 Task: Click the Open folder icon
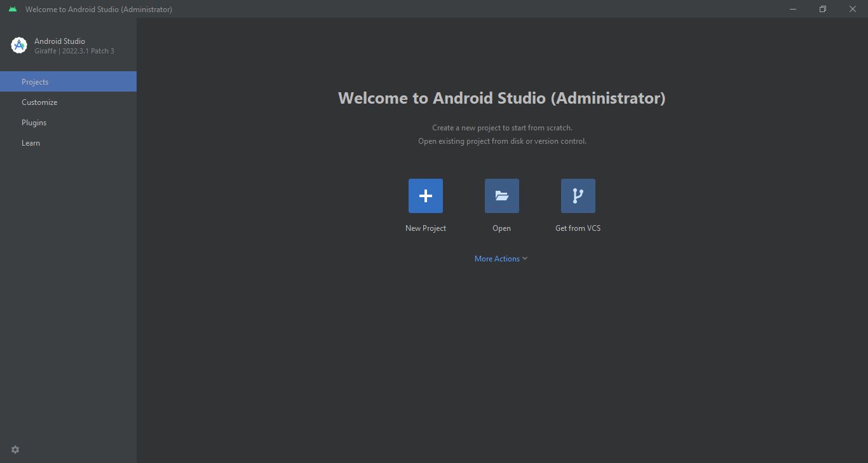point(502,196)
